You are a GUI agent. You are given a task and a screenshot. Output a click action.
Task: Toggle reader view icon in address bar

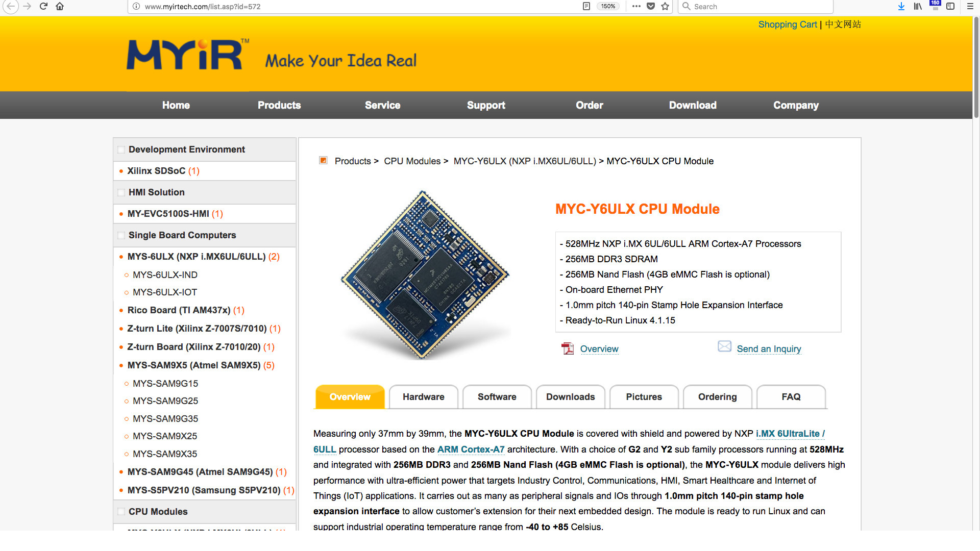586,6
